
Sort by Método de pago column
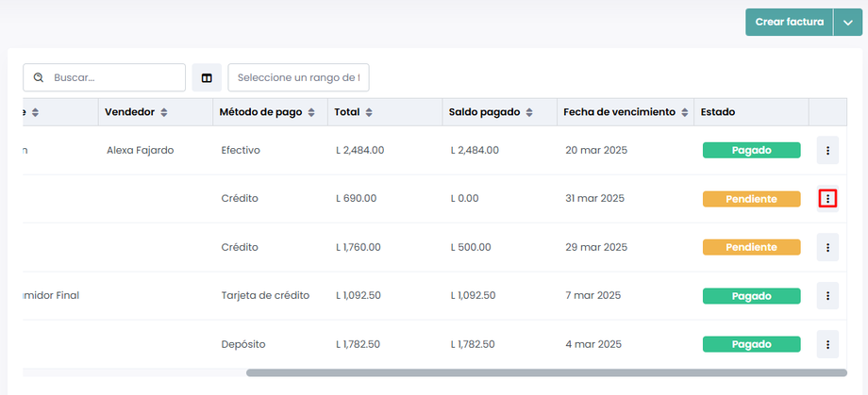tap(310, 112)
